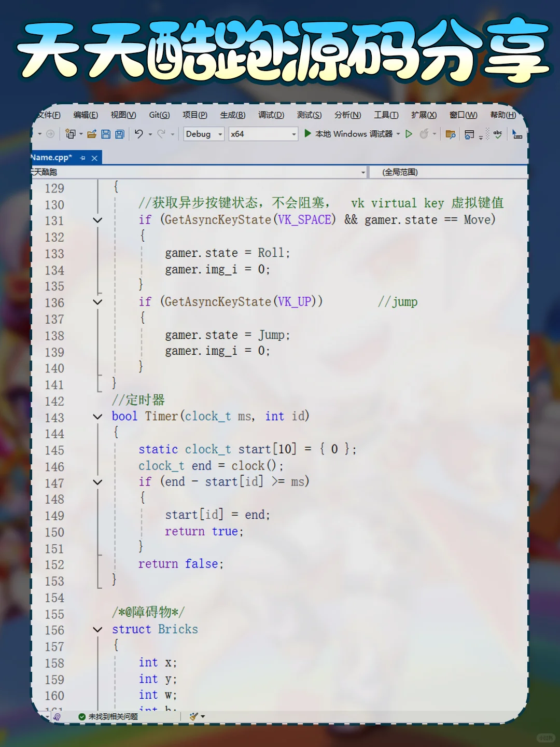The image size is (560, 747).
Task: Open the 视图(V) menu
Action: tap(123, 115)
